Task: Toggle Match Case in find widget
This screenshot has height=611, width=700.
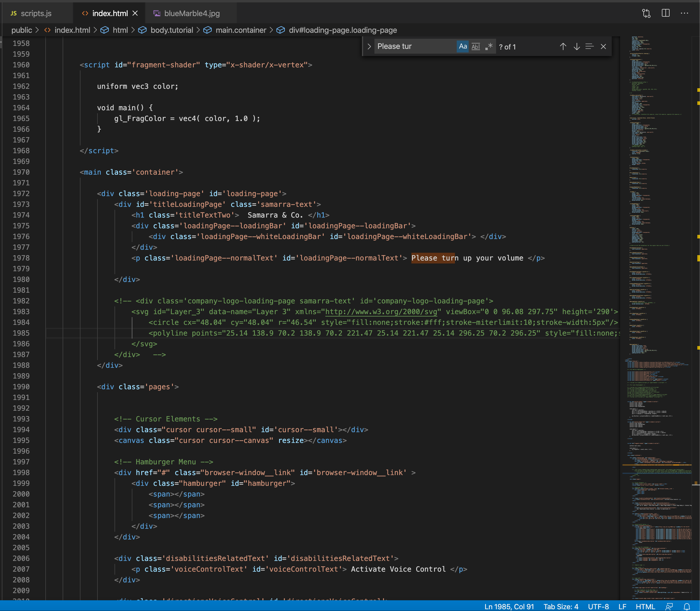Action: [463, 46]
